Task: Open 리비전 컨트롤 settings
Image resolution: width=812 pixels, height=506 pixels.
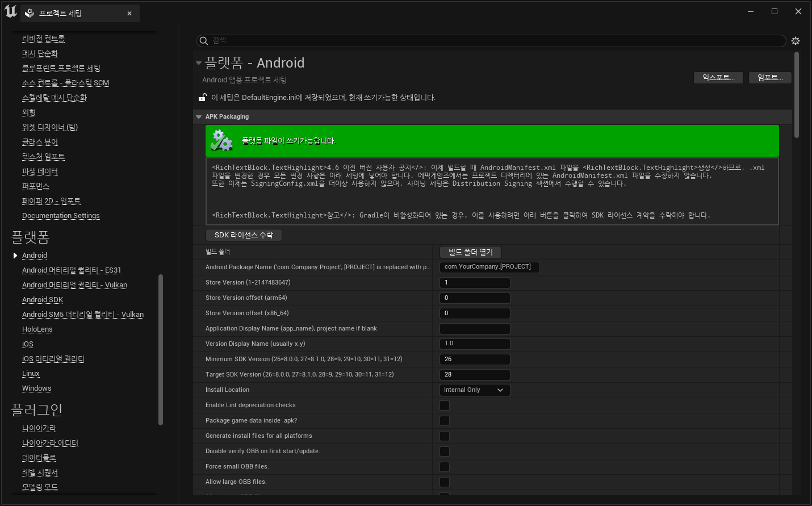Action: coord(43,39)
